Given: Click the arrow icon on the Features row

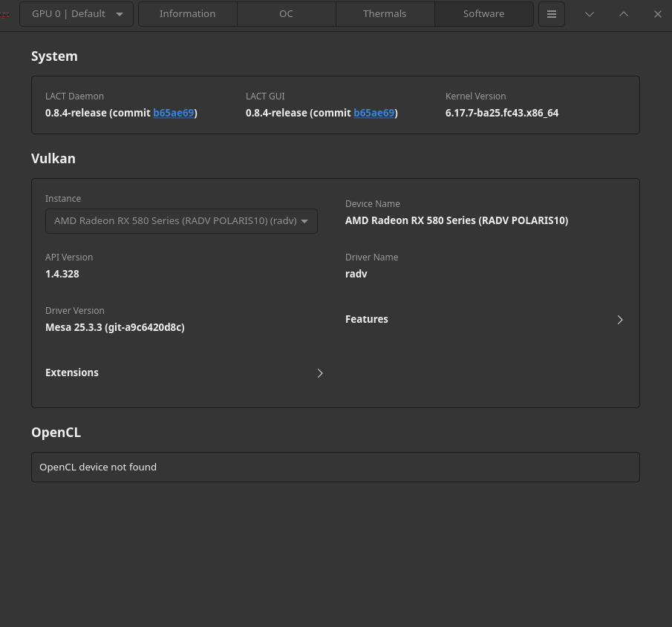Looking at the screenshot, I should [x=620, y=320].
